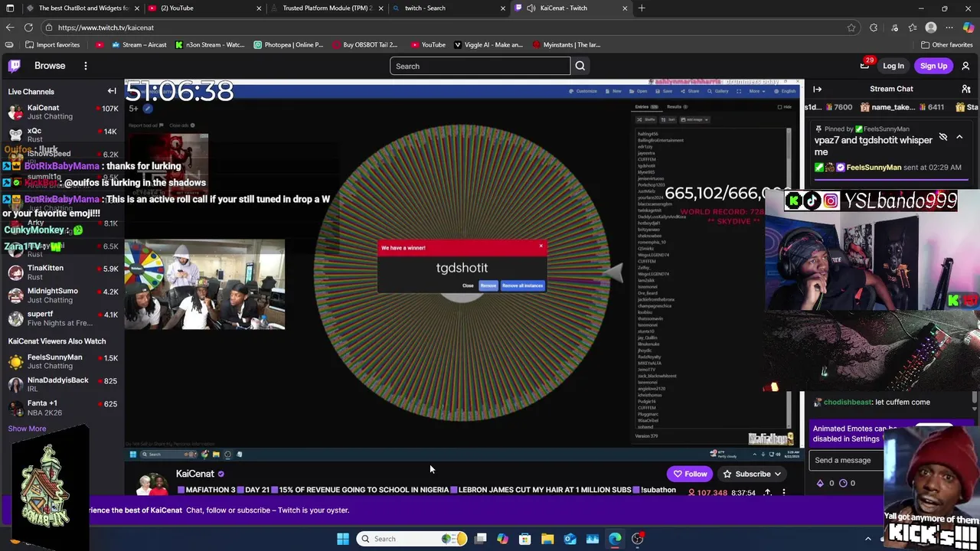Open TinaKitten channel in sidebar
Viewport: 980px width, 551px height.
point(62,272)
